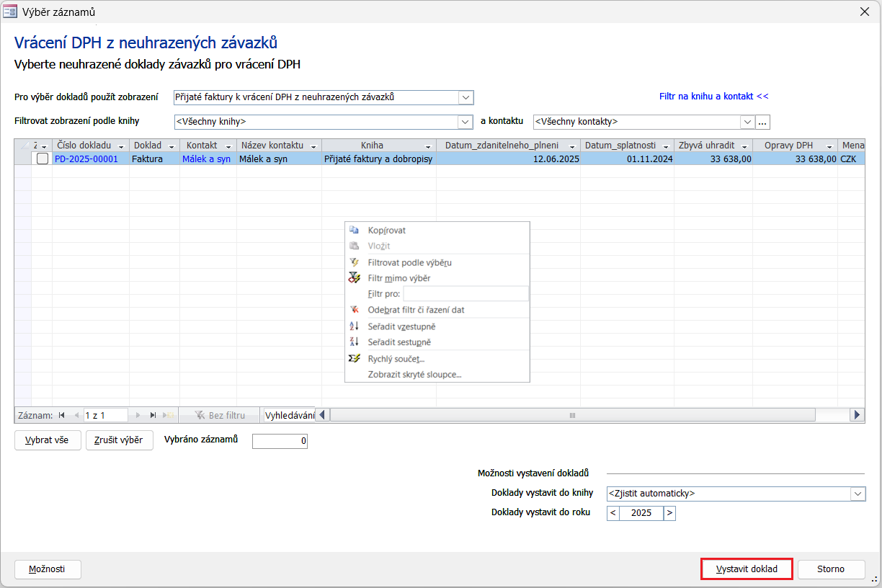882x588 pixels.
Task: Click the Kniha cell Přijaté faktury a dobropisy
Action: [378, 159]
